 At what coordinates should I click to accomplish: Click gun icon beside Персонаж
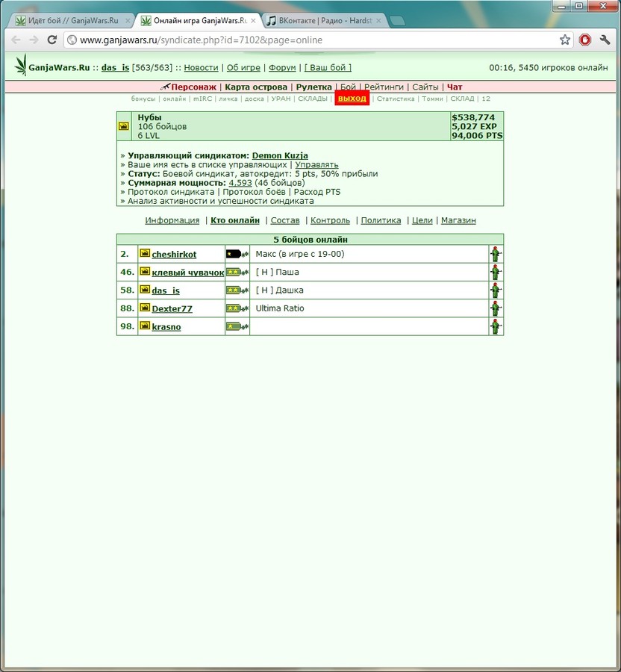pos(165,87)
